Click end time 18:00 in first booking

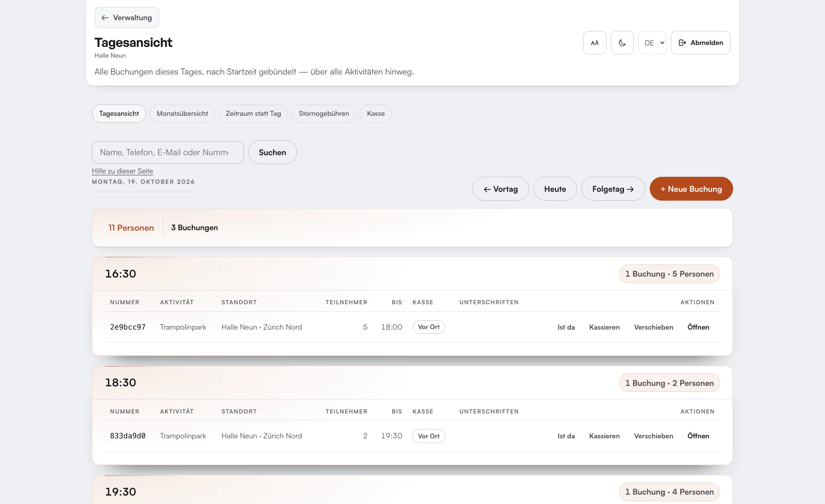[x=391, y=327]
